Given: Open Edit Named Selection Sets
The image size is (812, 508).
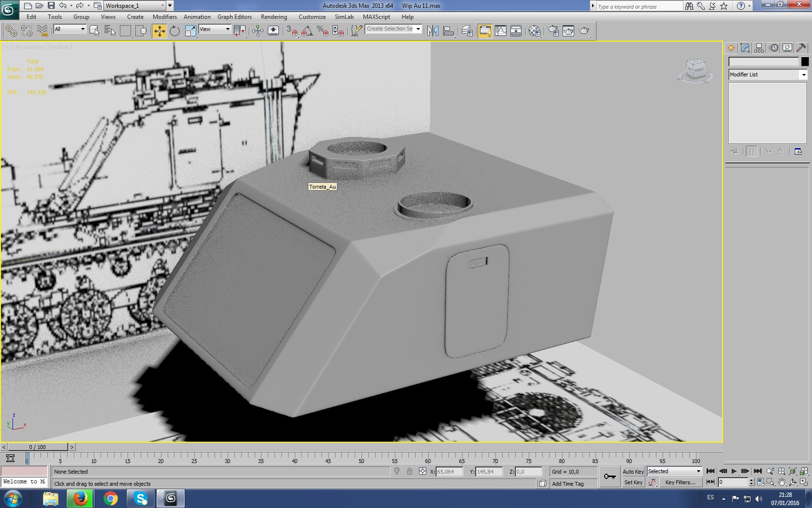Looking at the screenshot, I should coord(356,31).
